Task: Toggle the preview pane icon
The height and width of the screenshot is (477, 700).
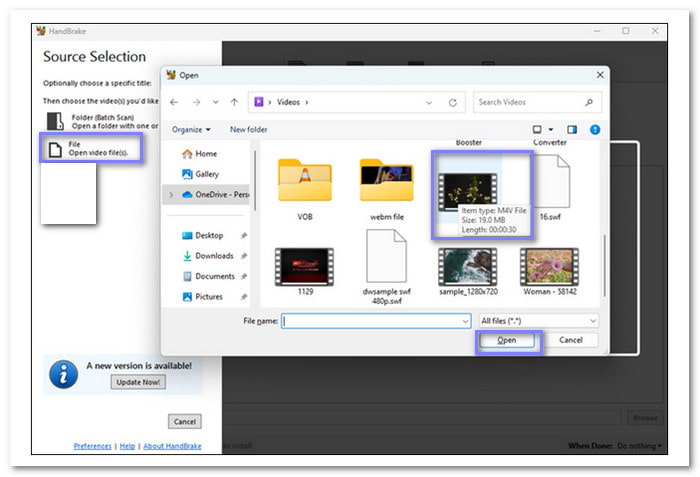Action: (572, 130)
